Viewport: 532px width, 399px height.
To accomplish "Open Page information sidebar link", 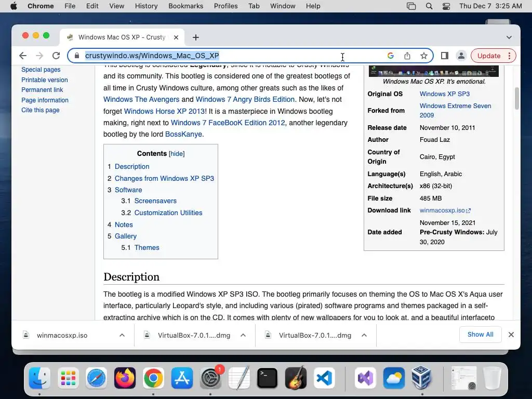I will [45, 100].
